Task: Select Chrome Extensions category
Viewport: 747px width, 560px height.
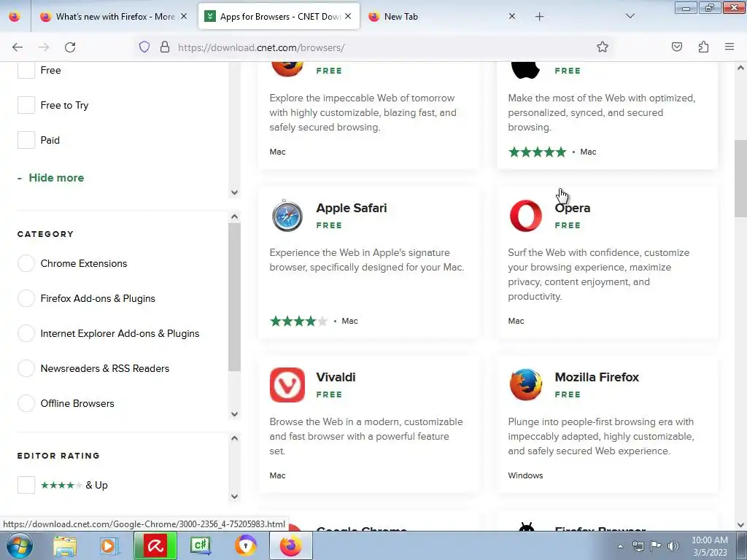Action: pyautogui.click(x=26, y=263)
